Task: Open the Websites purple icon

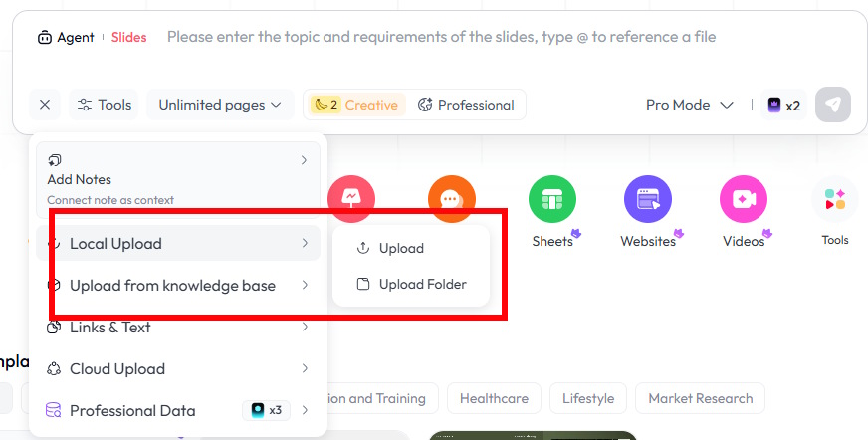Action: [x=648, y=200]
